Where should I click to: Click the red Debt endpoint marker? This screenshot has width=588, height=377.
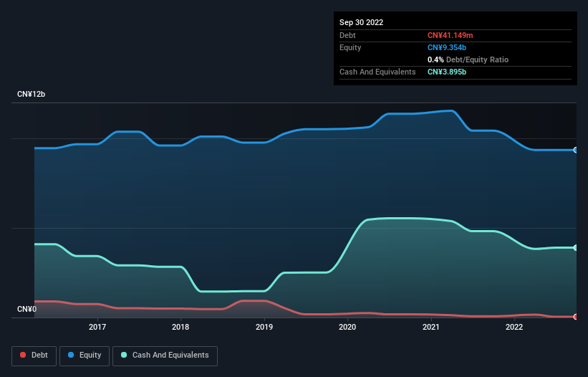pos(576,317)
